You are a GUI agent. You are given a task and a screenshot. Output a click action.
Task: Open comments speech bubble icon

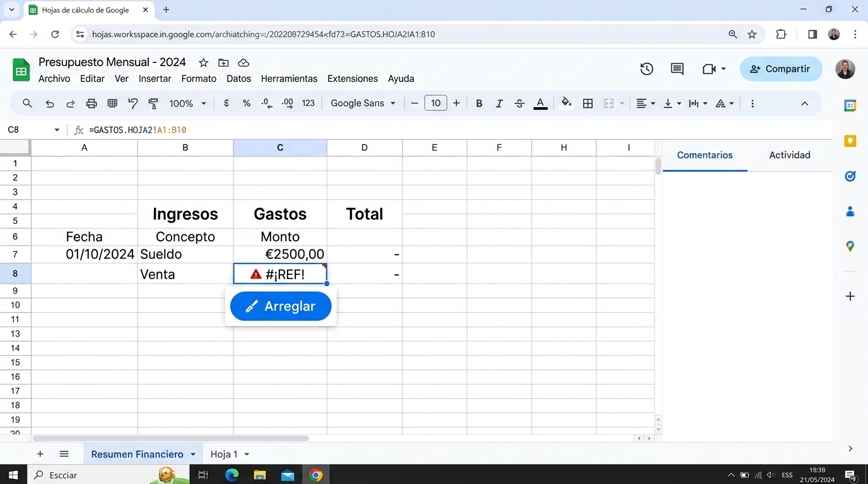coord(677,69)
